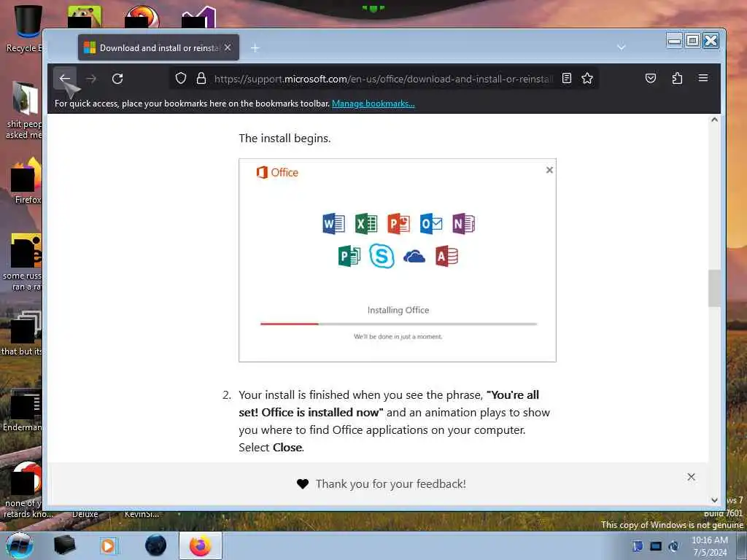The width and height of the screenshot is (747, 560).
Task: Click the Skype icon in installer image
Action: [x=382, y=256]
